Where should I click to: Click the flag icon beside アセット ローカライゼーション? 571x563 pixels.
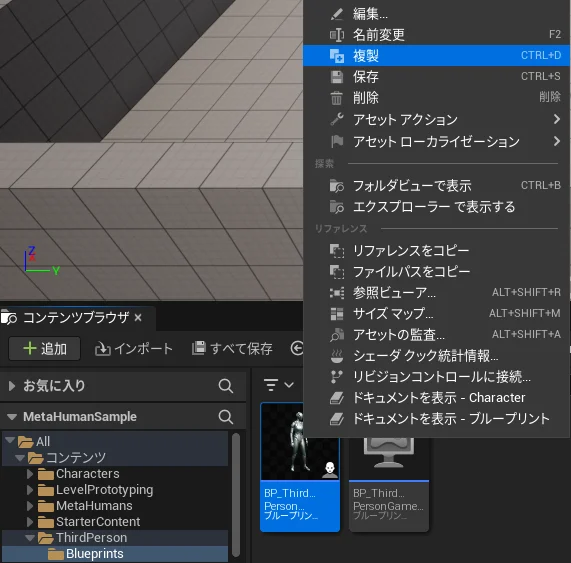(337, 141)
